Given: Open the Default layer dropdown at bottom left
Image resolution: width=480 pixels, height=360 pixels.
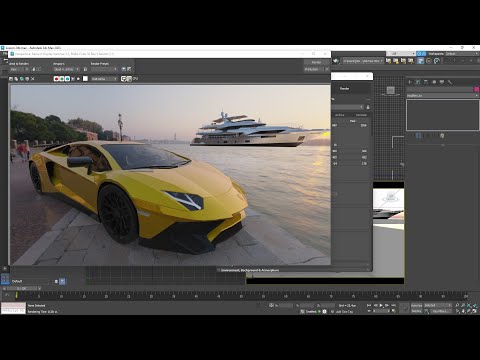Looking at the screenshot, I should (x=30, y=281).
